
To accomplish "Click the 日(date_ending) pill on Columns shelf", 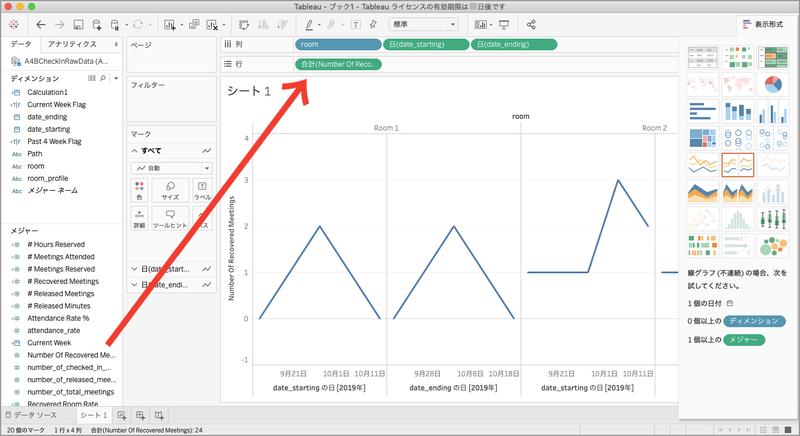I will click(x=514, y=44).
